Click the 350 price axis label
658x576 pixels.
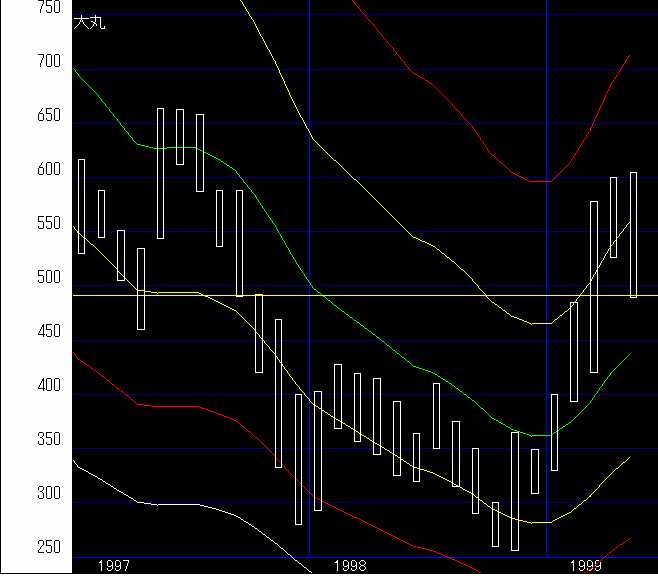coord(48,440)
